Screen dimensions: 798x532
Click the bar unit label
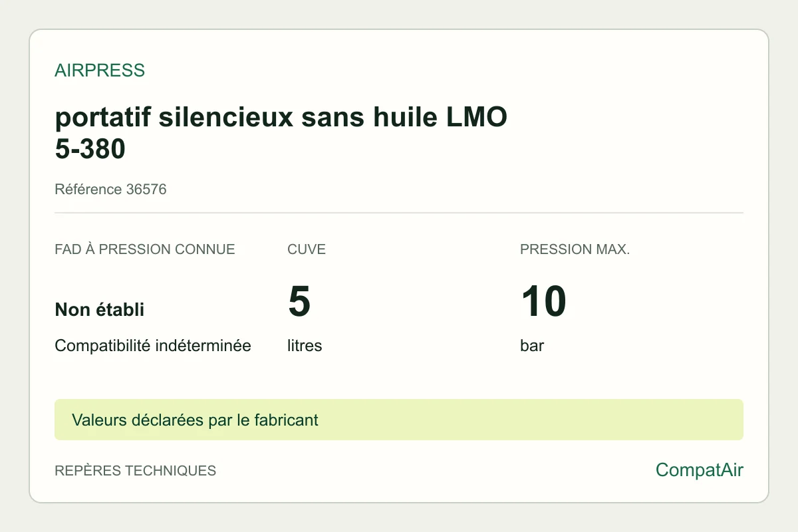point(532,346)
